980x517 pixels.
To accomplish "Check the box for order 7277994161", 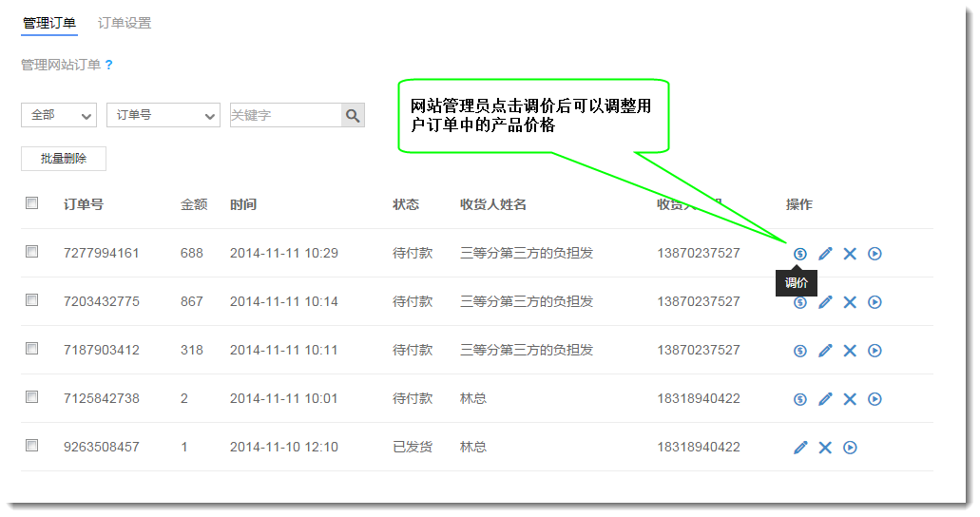I will (32, 252).
